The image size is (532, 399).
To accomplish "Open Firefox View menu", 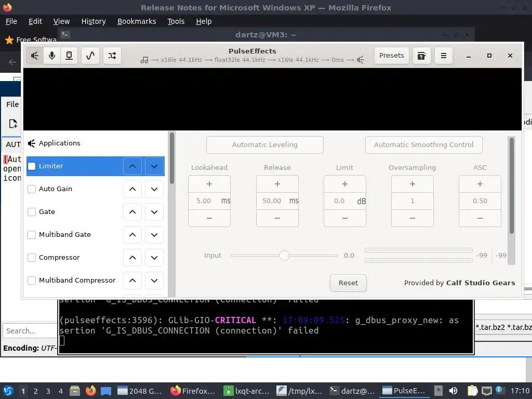I will coord(61,21).
